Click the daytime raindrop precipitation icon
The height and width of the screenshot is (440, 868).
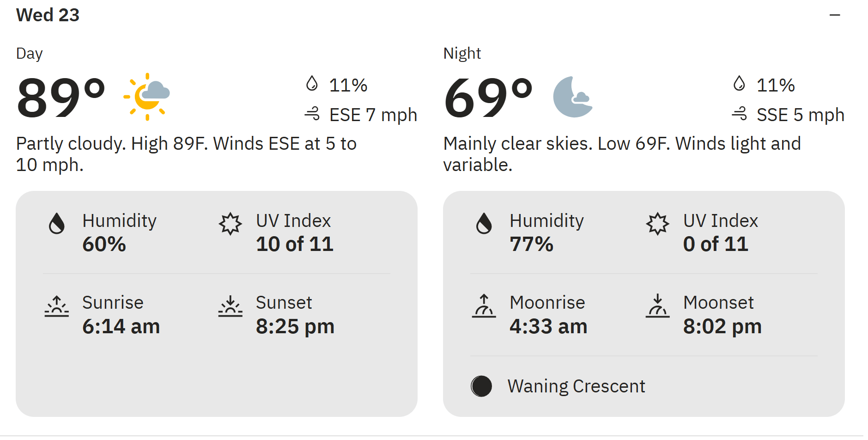[x=312, y=83]
